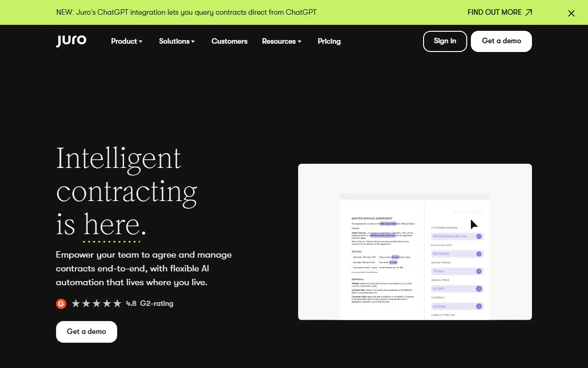
Task: Click the Sign in button
Action: (x=445, y=41)
